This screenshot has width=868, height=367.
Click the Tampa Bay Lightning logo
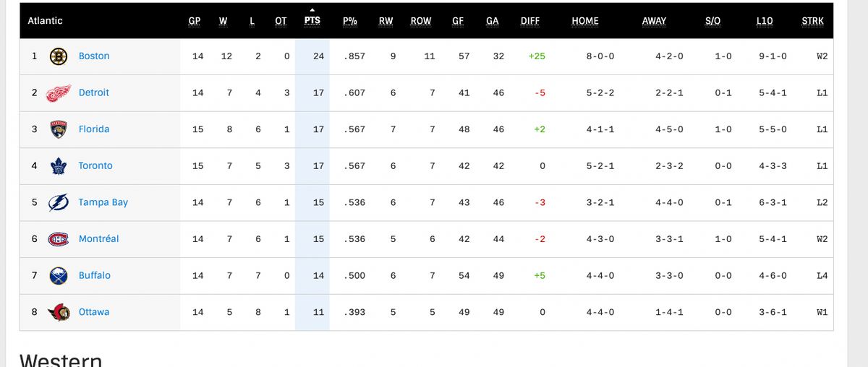pyautogui.click(x=59, y=203)
